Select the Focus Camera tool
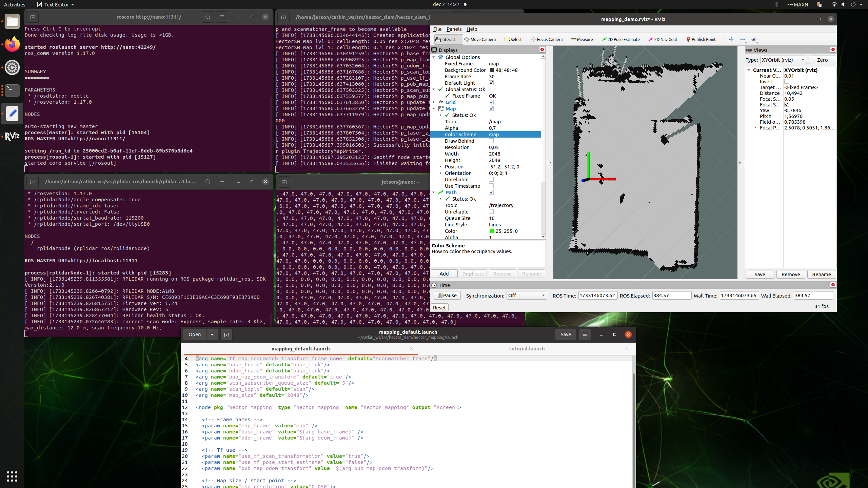 [x=547, y=39]
